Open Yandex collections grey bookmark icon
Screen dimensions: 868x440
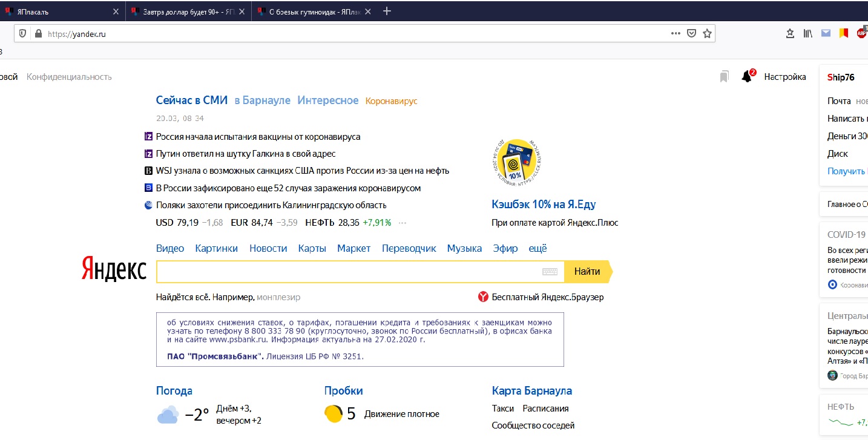(725, 77)
